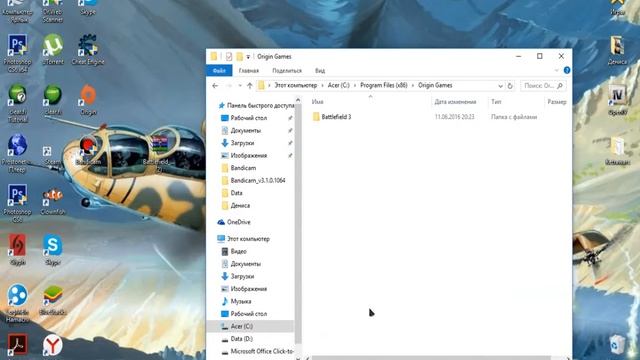Image resolution: width=640 pixels, height=360 pixels.
Task: Open the recent locations dropdown arrow
Action: tap(240, 86)
